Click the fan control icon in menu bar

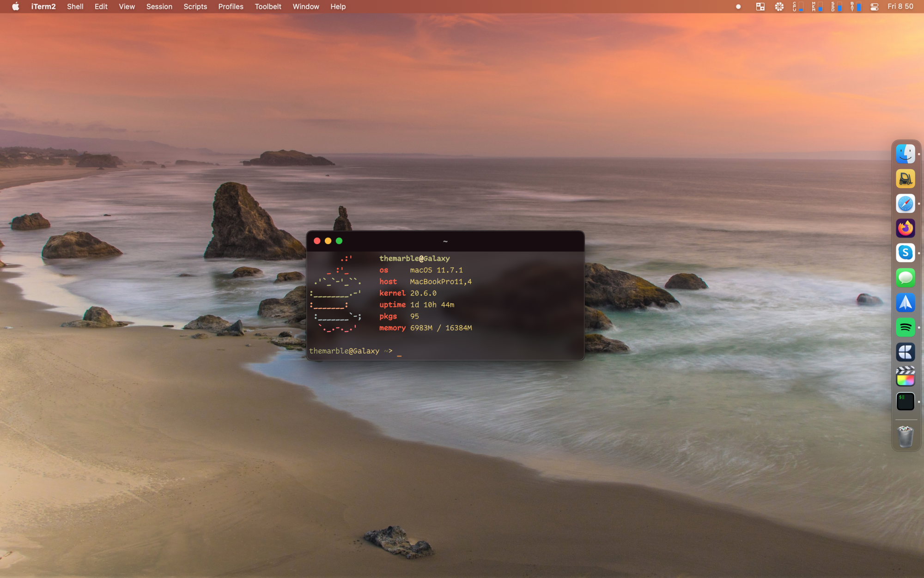click(x=779, y=6)
